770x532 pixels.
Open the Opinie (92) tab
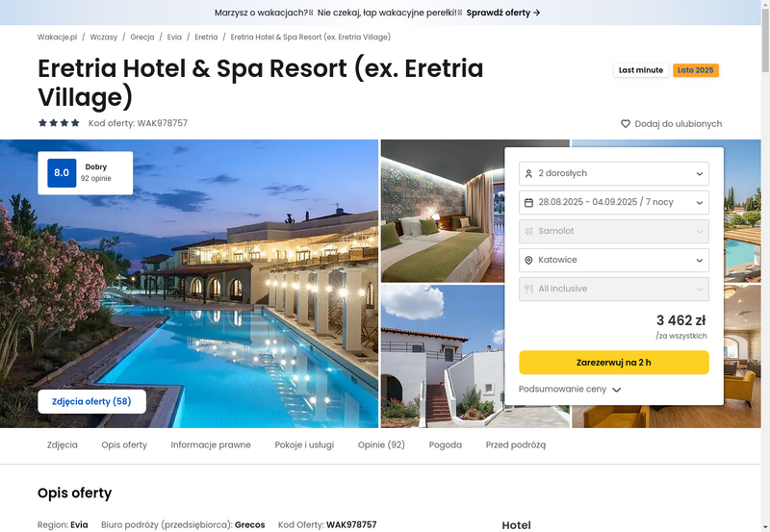[x=381, y=444]
